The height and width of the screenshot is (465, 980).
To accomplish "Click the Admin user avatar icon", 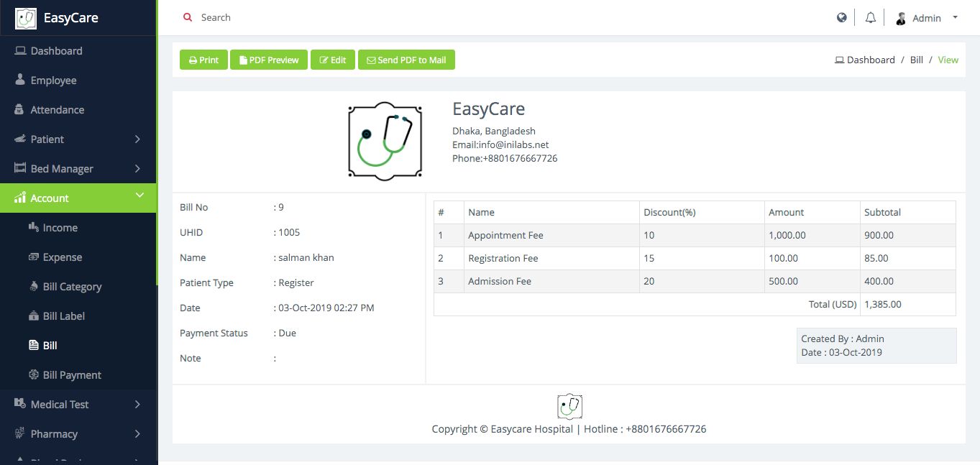I will point(901,19).
